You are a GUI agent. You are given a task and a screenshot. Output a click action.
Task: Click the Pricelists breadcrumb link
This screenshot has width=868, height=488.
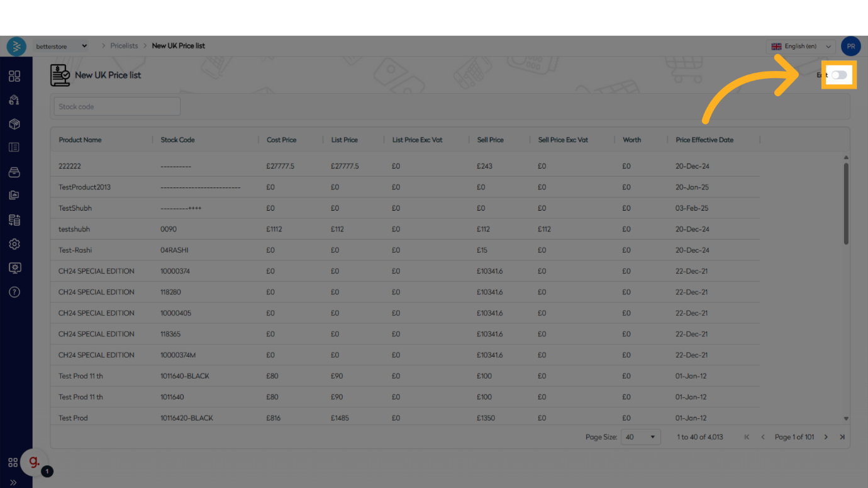124,46
